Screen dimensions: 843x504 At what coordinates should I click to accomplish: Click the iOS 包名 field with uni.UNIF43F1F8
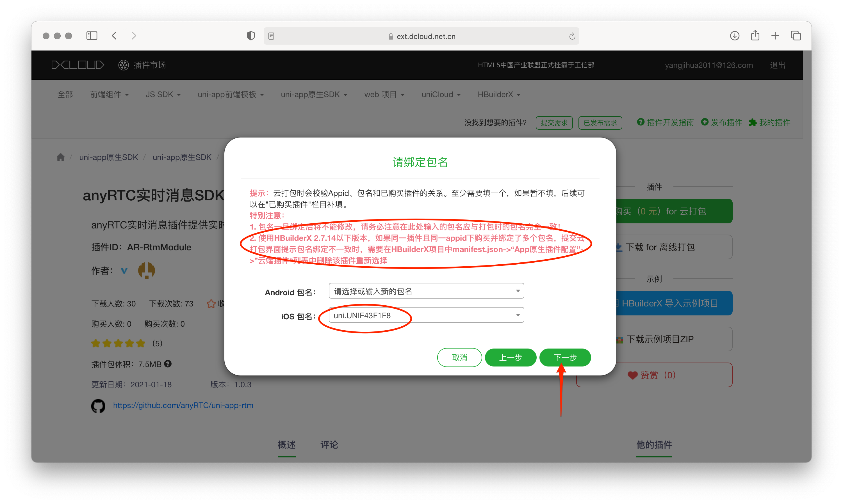point(426,315)
